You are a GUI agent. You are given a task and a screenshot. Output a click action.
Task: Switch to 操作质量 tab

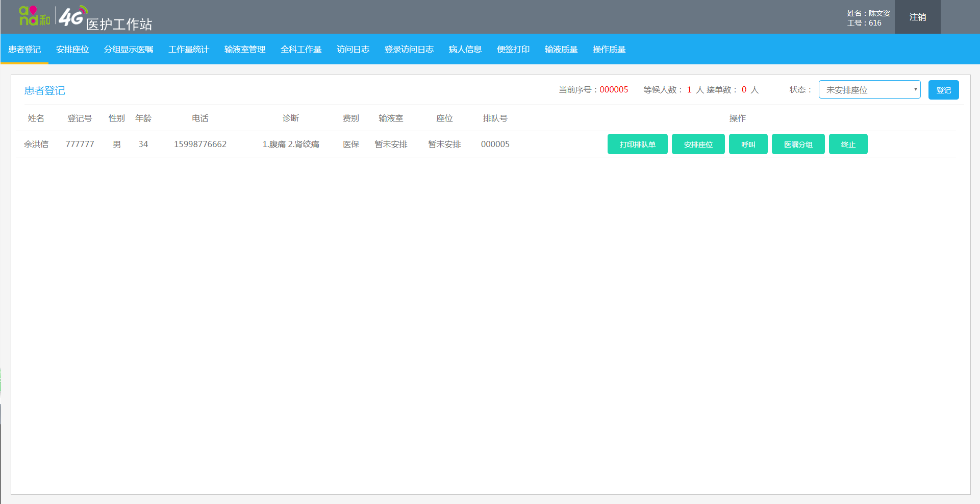pos(609,50)
